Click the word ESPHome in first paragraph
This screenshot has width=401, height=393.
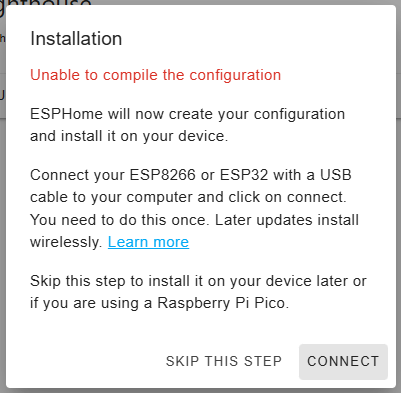click(x=66, y=114)
